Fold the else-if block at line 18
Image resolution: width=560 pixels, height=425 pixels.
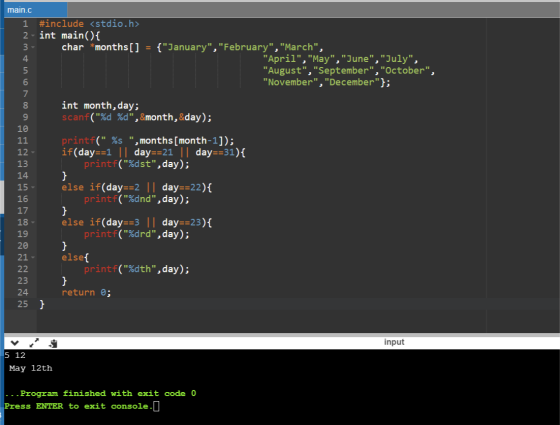pos(33,222)
